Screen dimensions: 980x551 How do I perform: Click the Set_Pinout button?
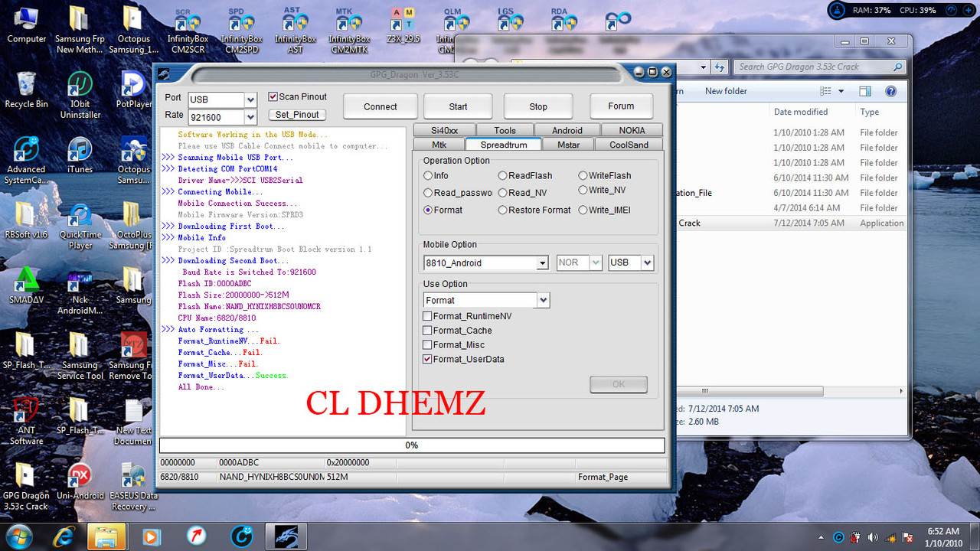click(x=297, y=114)
